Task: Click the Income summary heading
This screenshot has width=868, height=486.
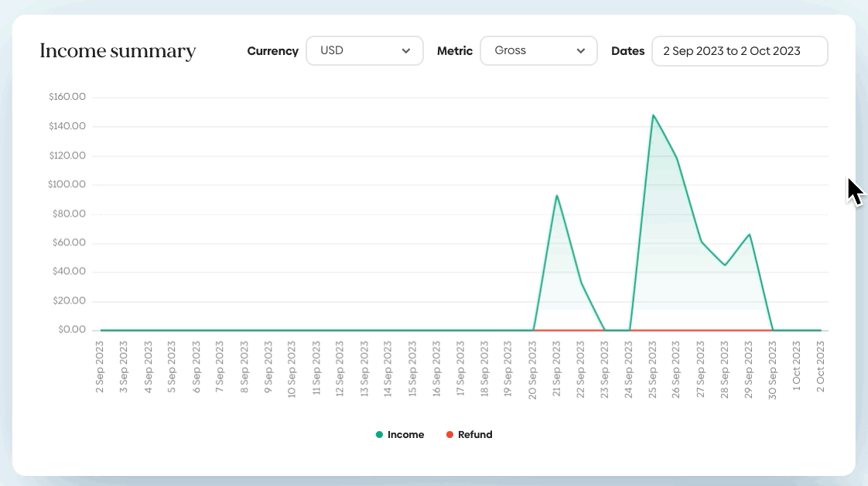Action: (x=118, y=51)
